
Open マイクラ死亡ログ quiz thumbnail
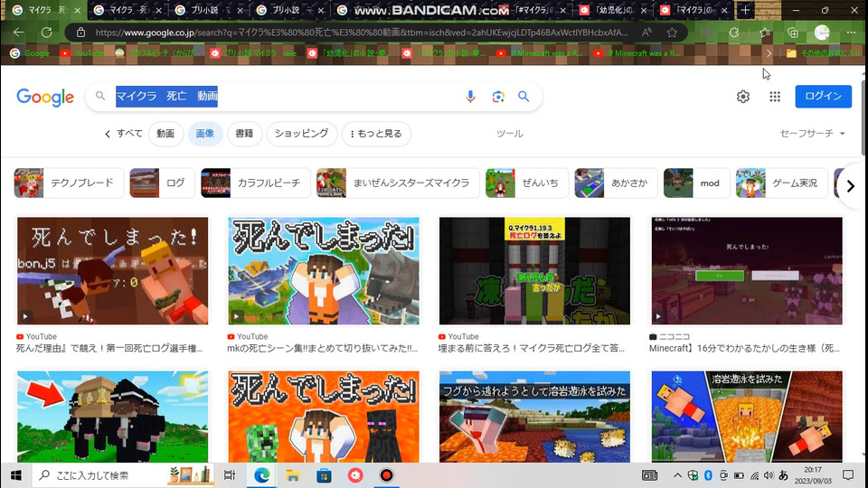[x=534, y=271]
